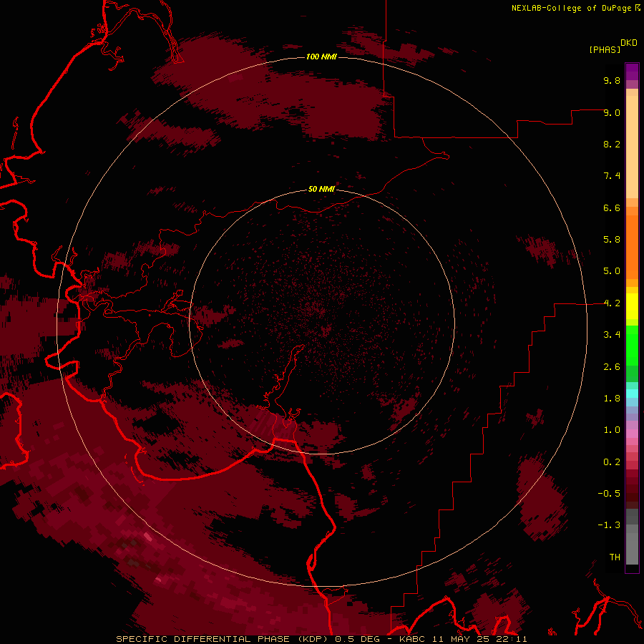
Task: Click the 2.6 legend value
Action: [x=612, y=367]
